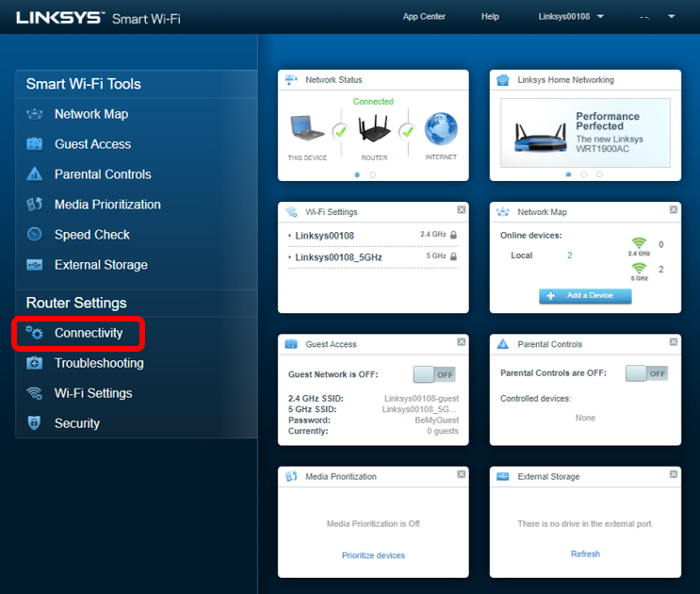
Task: Open Speed Check gauge icon
Action: coord(34,235)
